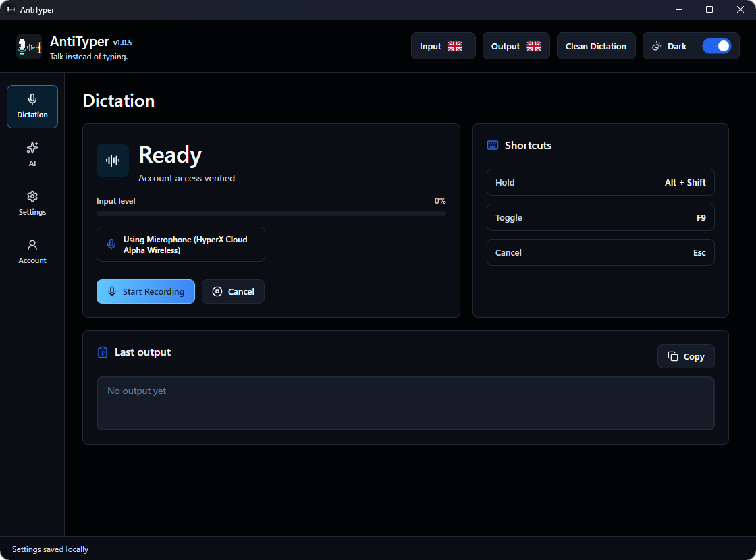This screenshot has width=756, height=560.
Task: Cancel the recording with Cancel button
Action: [233, 291]
